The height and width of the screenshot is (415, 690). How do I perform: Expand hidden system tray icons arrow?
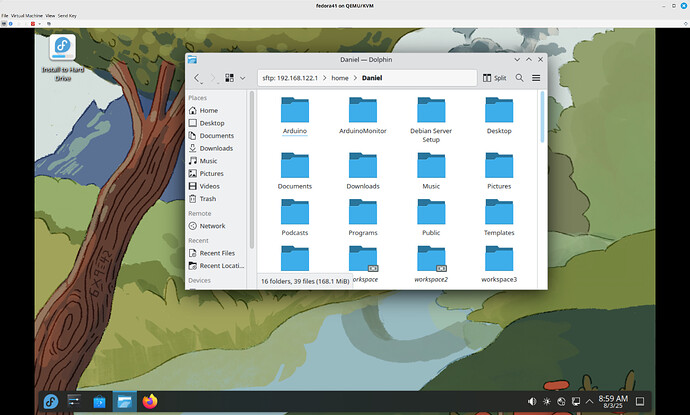click(590, 401)
